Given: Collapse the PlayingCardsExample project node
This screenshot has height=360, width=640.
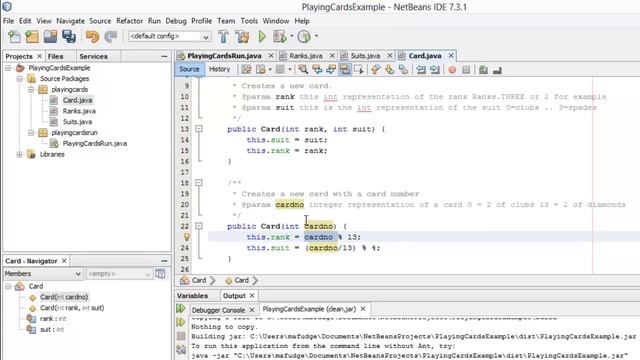Looking at the screenshot, I should click(x=8, y=68).
